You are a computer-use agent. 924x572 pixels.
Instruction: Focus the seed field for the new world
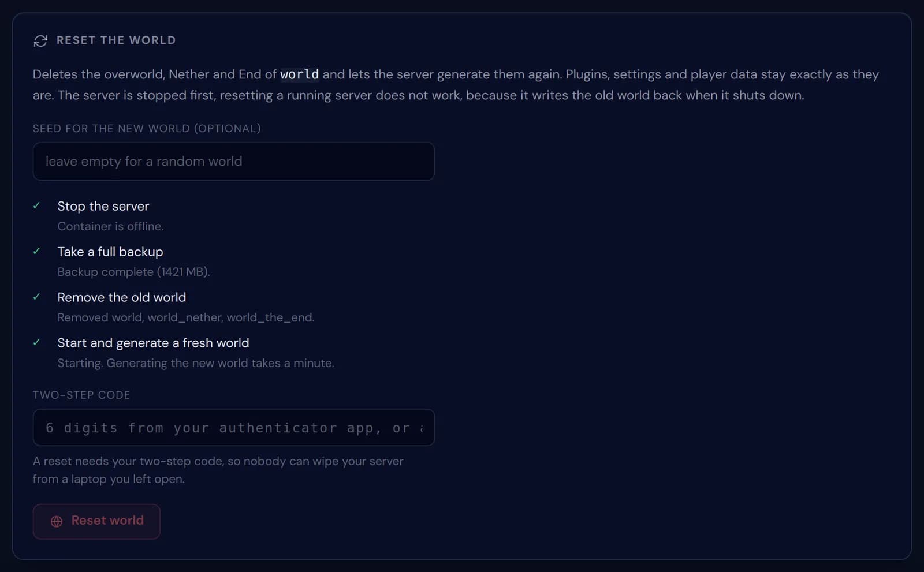234,162
